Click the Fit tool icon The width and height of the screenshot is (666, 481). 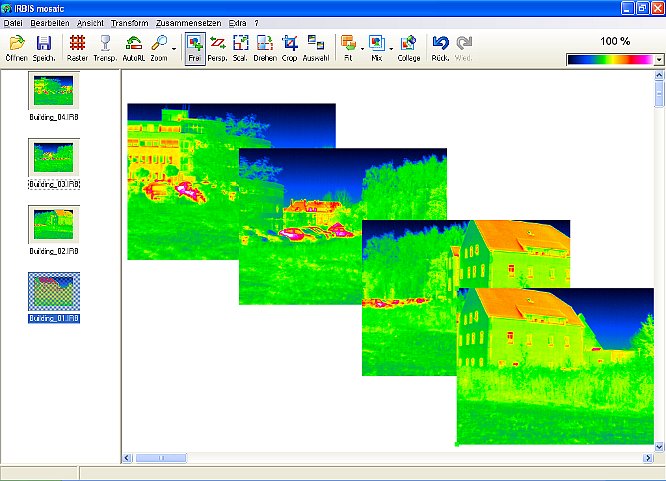[348, 43]
